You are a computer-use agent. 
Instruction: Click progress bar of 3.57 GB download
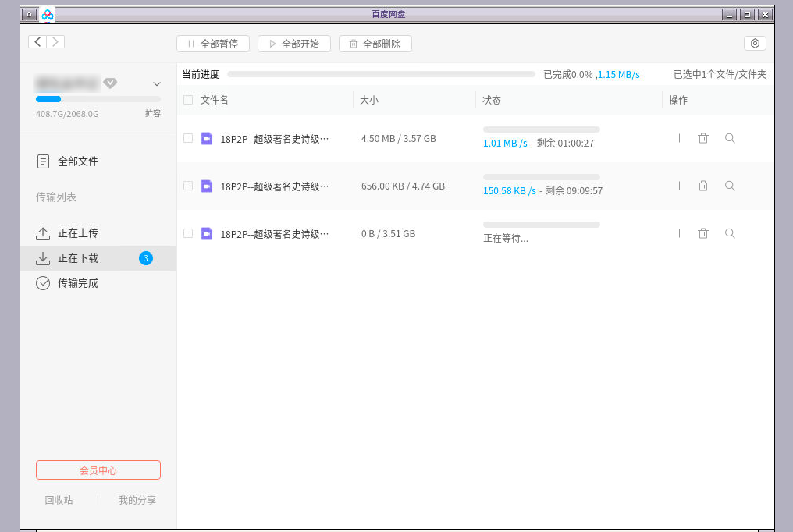pos(542,129)
